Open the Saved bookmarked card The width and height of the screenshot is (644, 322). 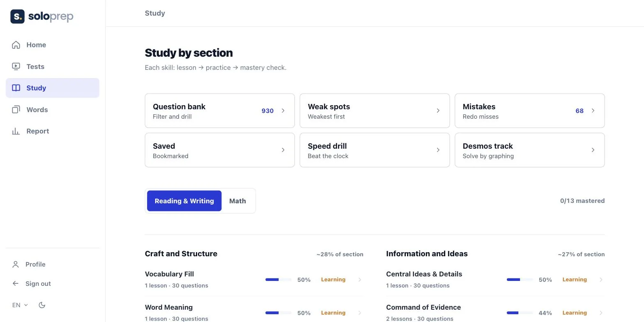220,150
